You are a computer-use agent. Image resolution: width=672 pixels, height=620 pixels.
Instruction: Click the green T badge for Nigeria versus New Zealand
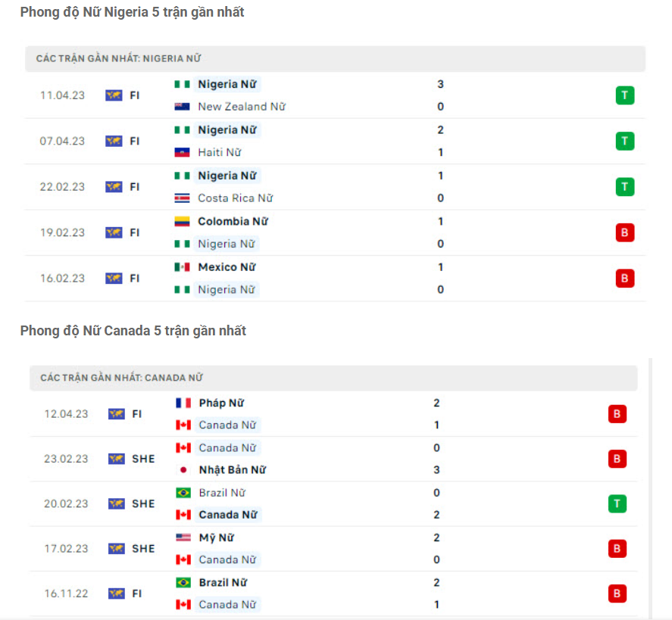624,95
